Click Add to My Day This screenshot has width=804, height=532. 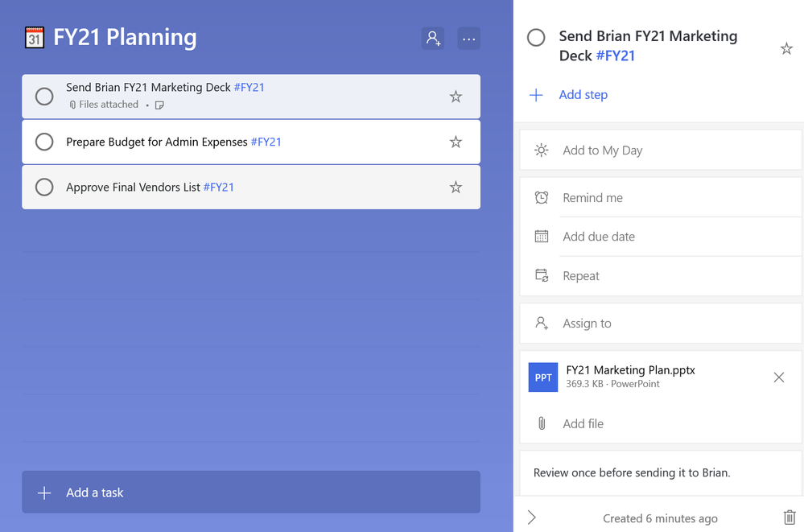click(x=602, y=151)
